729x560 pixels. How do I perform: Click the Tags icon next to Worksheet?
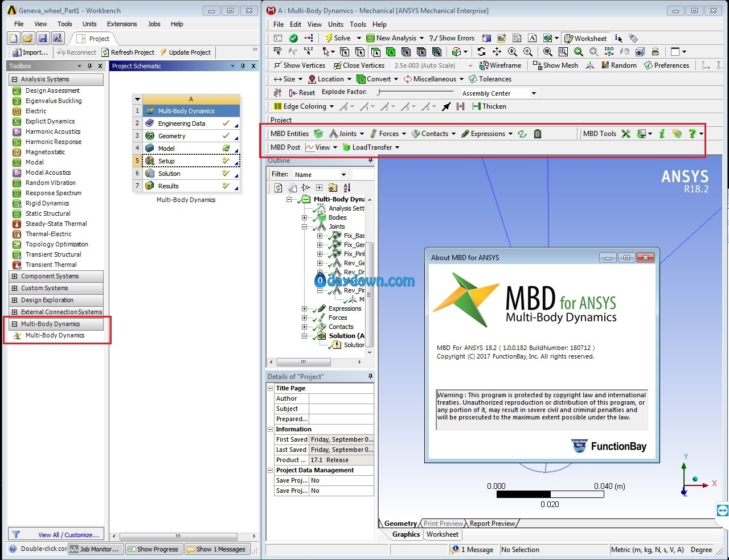pos(633,38)
